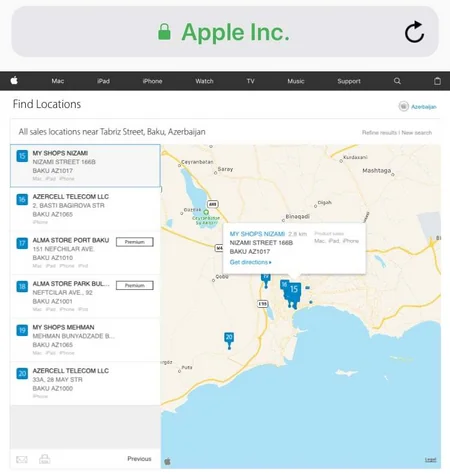The image size is (450, 474).
Task: Click the globe icon beside Azerbaijan
Action: (404, 106)
